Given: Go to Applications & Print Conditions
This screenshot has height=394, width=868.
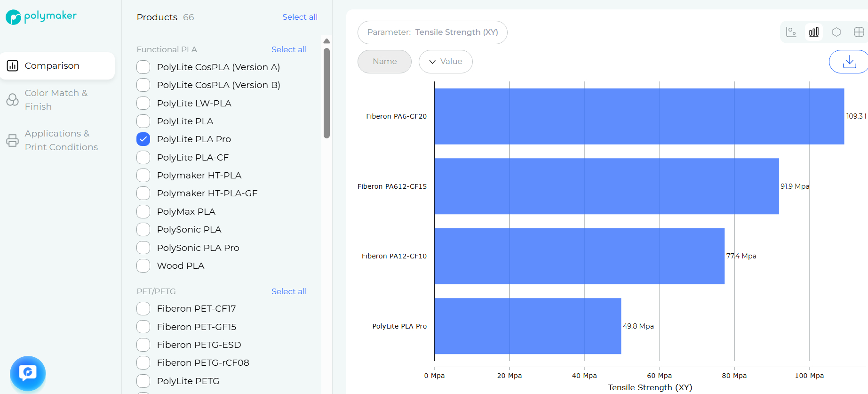Looking at the screenshot, I should tap(61, 140).
